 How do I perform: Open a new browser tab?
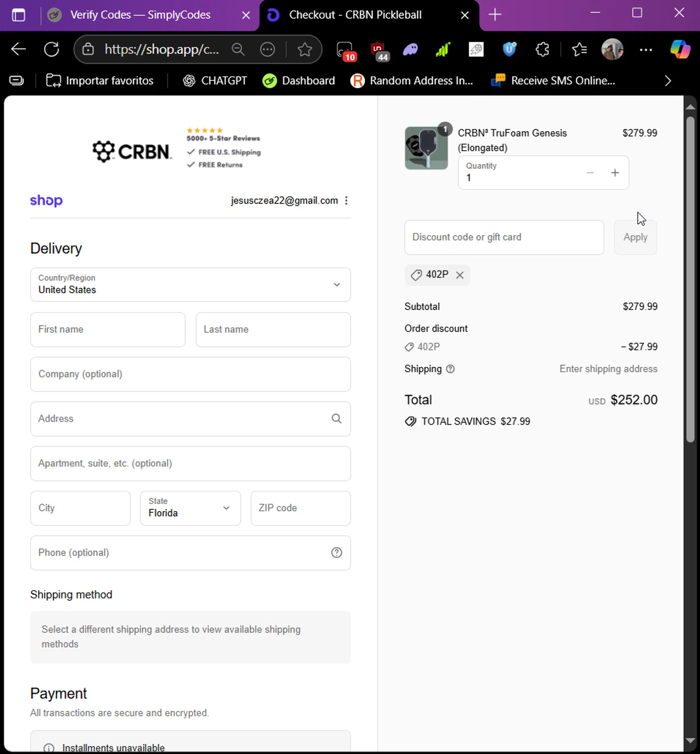[495, 15]
